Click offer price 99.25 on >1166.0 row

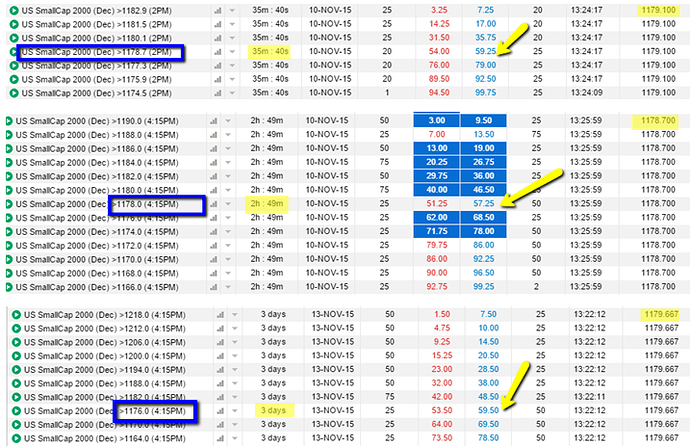coord(484,287)
